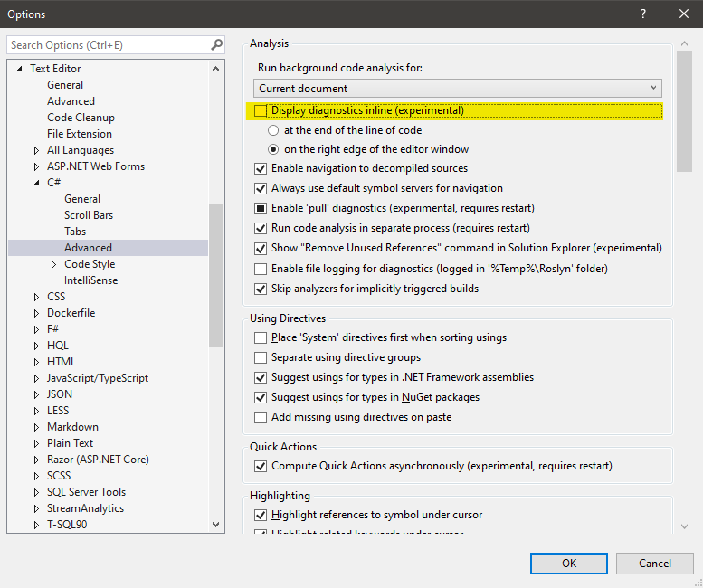Expand the HQL node
This screenshot has height=588, width=703.
(36, 346)
